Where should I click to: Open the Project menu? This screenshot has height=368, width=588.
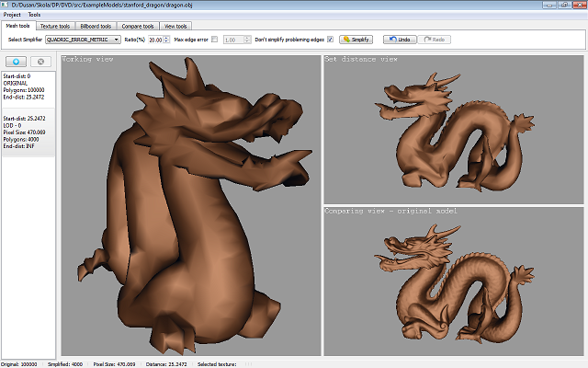[12, 15]
